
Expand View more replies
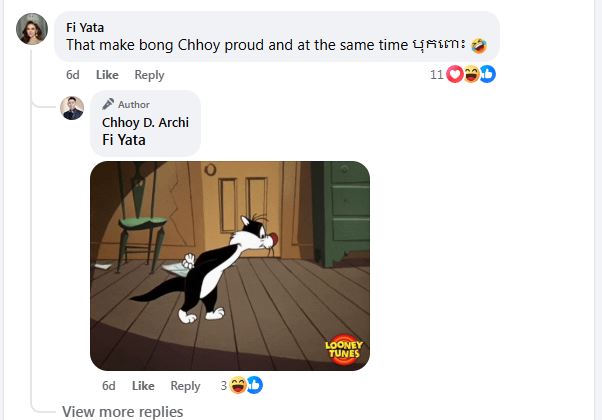123,412
